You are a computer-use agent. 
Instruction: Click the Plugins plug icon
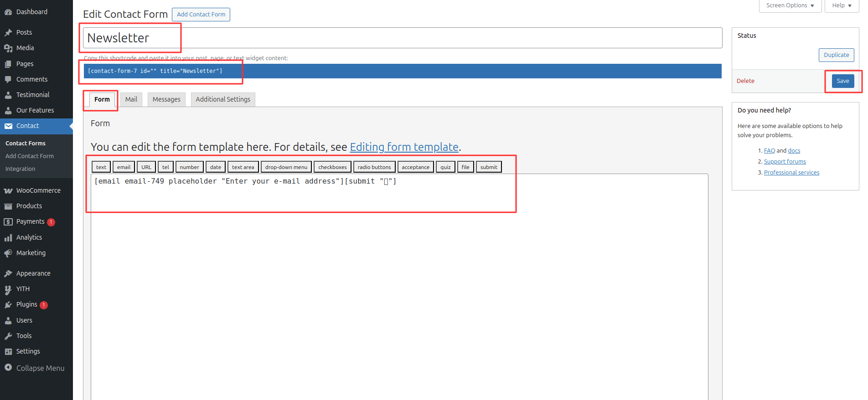(8, 304)
